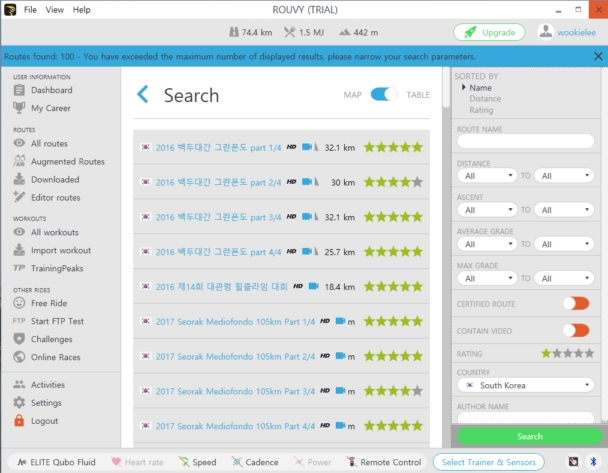The image size is (608, 473).
Task: Click the Author Name input field
Action: (x=526, y=418)
